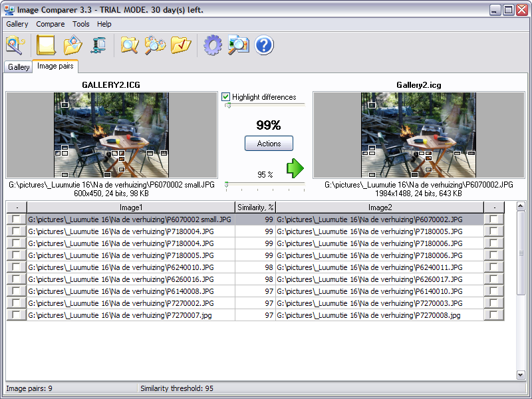Click the folder with magnifier compare icon
Viewport: 532px width, 399px height.
[130, 45]
